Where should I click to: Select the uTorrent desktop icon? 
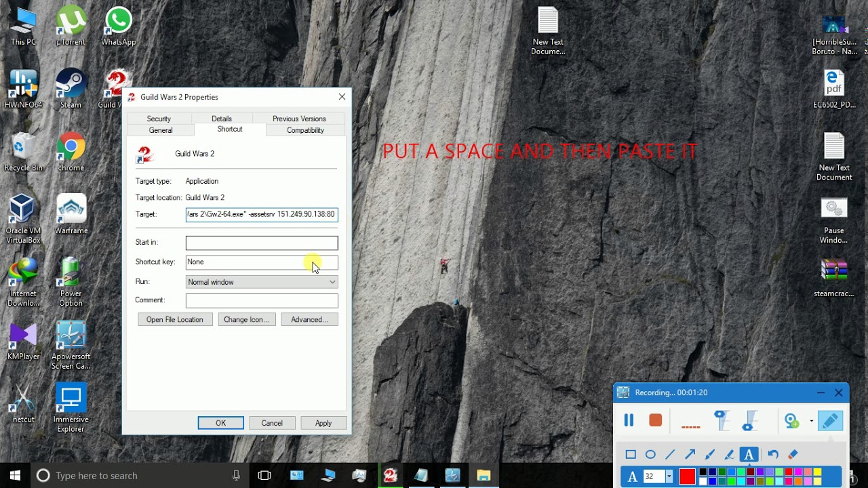click(71, 27)
